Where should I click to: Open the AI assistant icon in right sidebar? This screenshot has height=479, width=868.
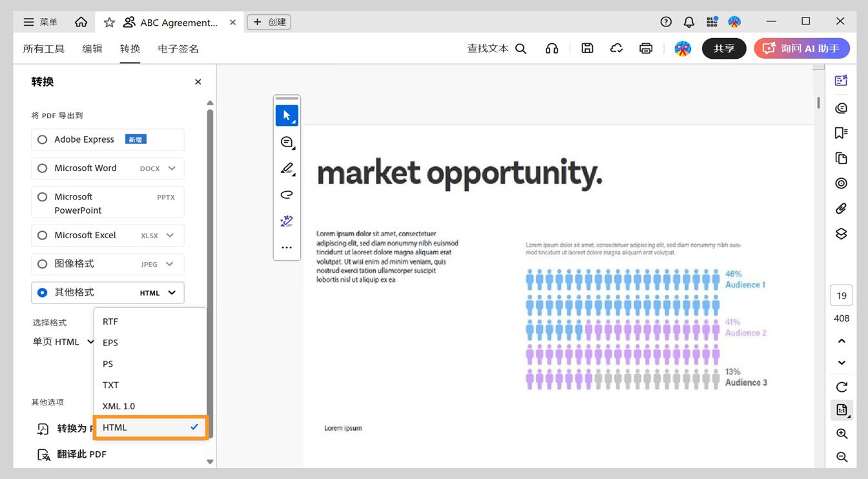click(841, 81)
